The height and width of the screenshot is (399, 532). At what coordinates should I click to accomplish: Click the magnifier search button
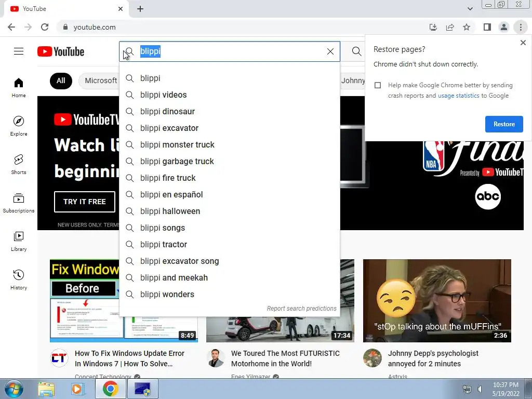point(356,51)
